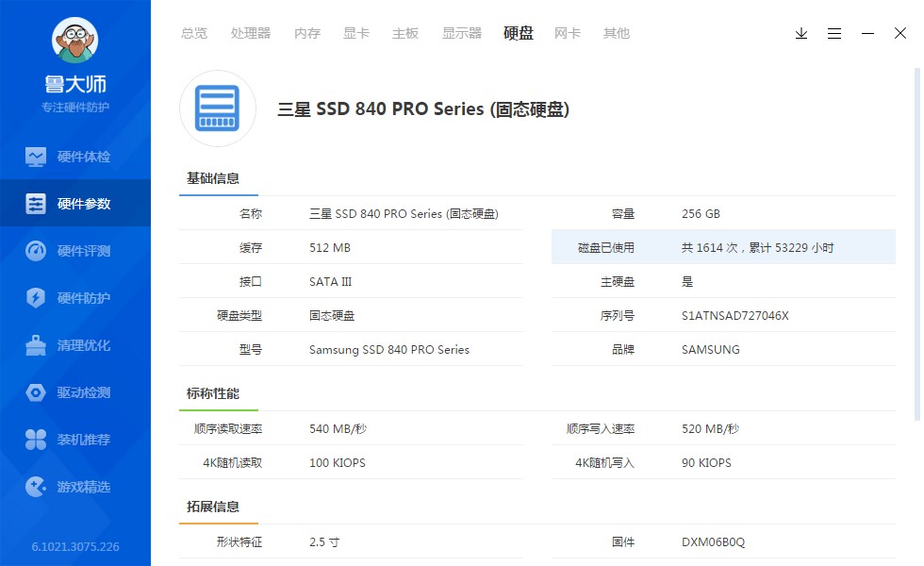924x566 pixels.
Task: Click the 基础信息 section heading
Action: point(213,178)
